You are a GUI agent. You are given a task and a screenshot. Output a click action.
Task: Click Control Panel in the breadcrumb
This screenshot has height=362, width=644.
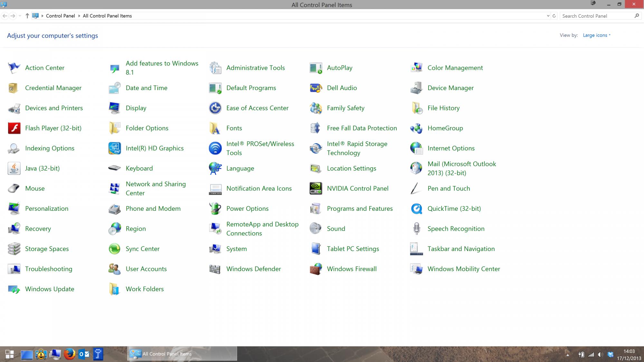click(60, 16)
